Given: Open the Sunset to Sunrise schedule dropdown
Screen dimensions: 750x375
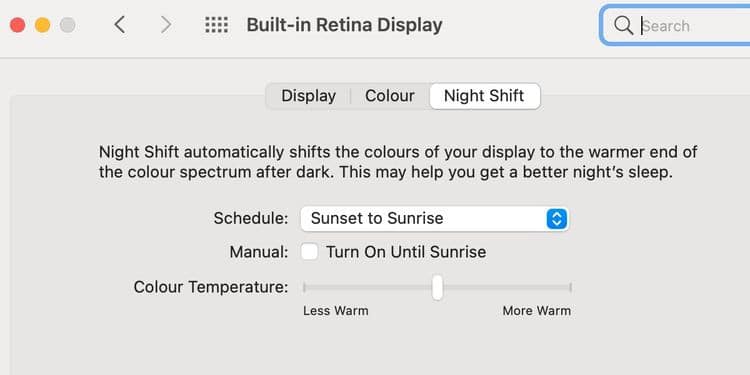Looking at the screenshot, I should [434, 219].
